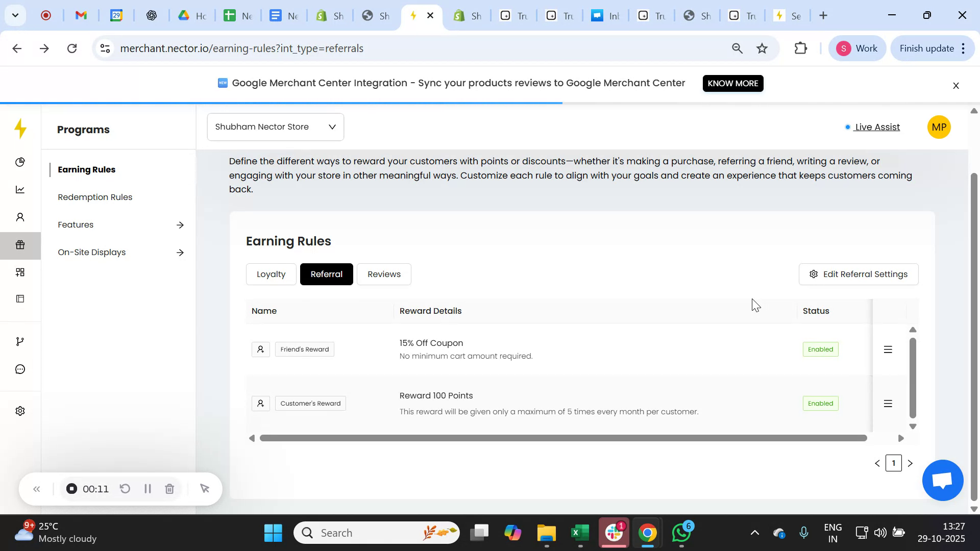This screenshot has width=980, height=551.
Task: Click the Live Assist indicator
Action: 876,127
